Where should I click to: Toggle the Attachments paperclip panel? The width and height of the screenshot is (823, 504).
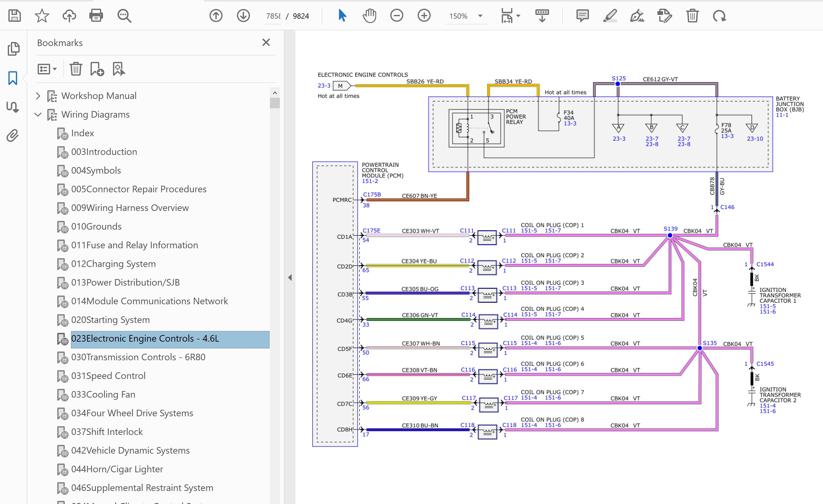click(x=13, y=136)
